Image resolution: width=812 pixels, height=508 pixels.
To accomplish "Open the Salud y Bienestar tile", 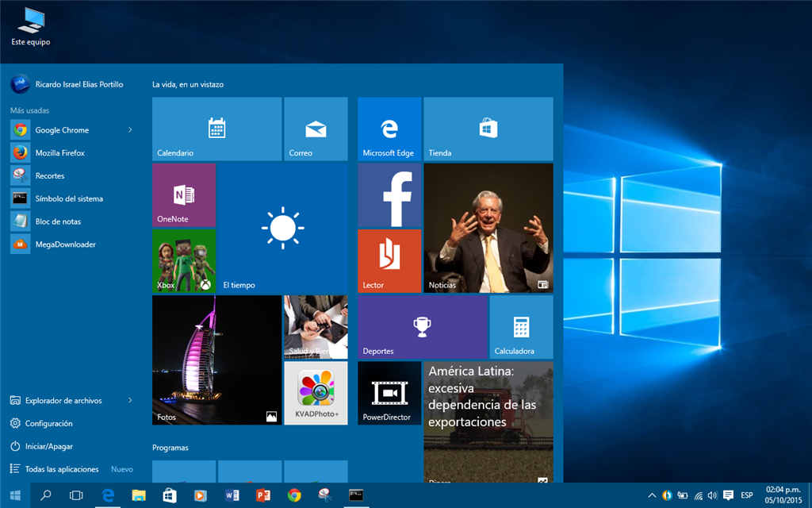I will 316,327.
